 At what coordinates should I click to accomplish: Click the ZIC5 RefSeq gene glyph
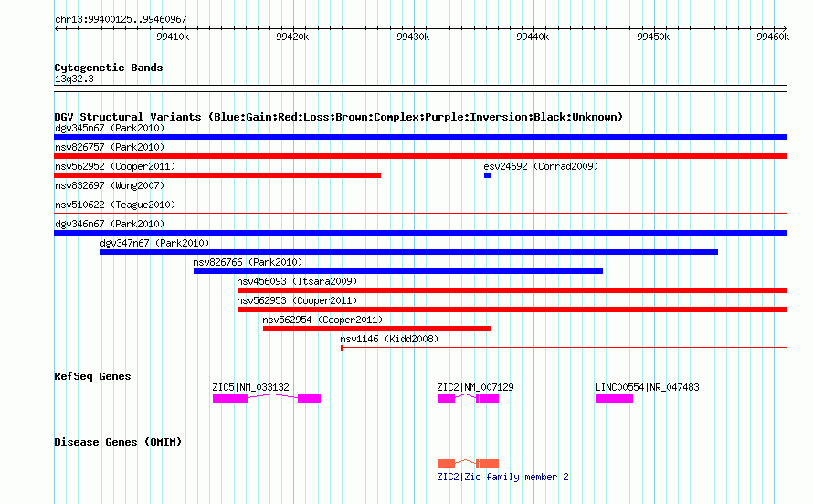(x=267, y=398)
